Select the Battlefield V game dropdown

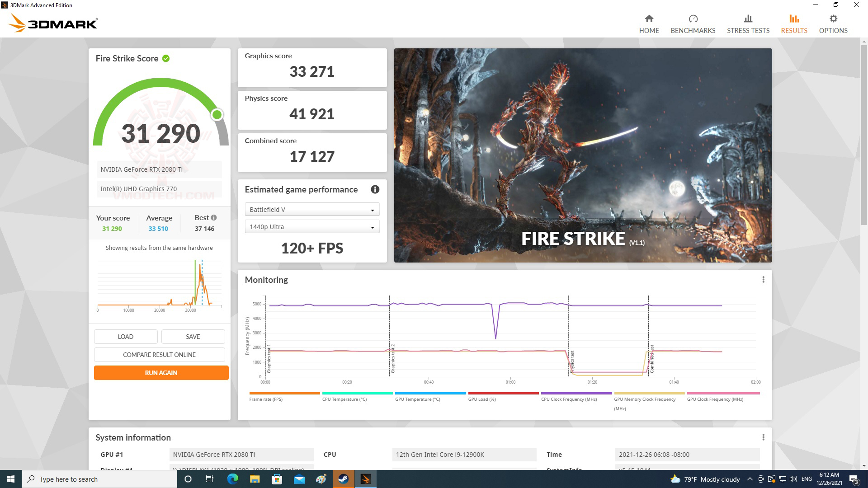pyautogui.click(x=311, y=209)
